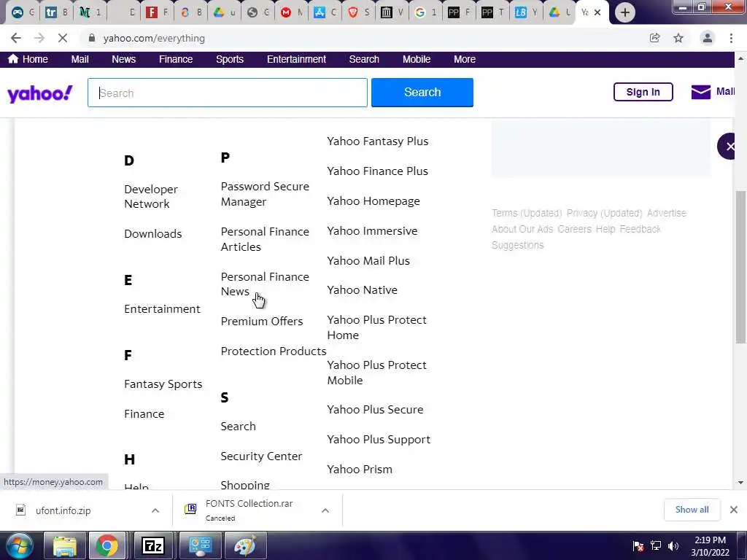Open the Developer Network link

[x=151, y=196]
